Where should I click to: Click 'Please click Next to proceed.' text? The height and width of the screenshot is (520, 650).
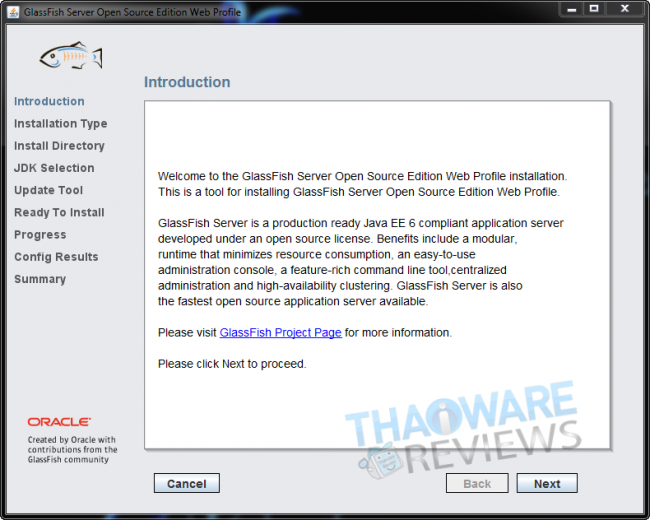click(x=232, y=364)
